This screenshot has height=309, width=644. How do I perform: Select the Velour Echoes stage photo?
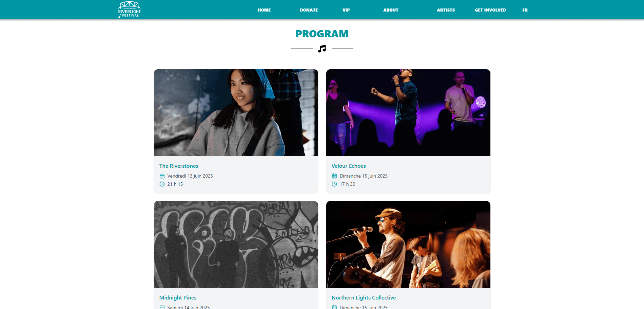click(x=408, y=113)
